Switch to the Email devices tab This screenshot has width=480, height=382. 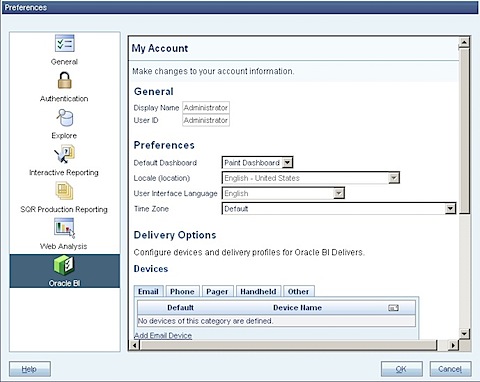tap(148, 291)
